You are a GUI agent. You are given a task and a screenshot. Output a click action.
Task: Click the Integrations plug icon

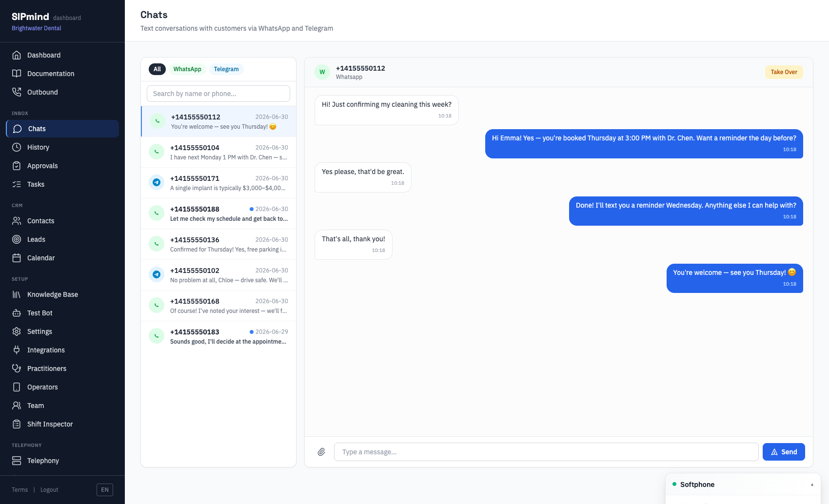[17, 350]
